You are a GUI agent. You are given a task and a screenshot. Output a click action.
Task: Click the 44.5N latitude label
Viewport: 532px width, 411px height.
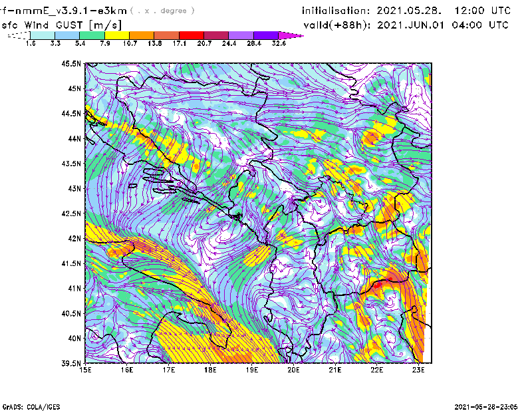coord(71,113)
